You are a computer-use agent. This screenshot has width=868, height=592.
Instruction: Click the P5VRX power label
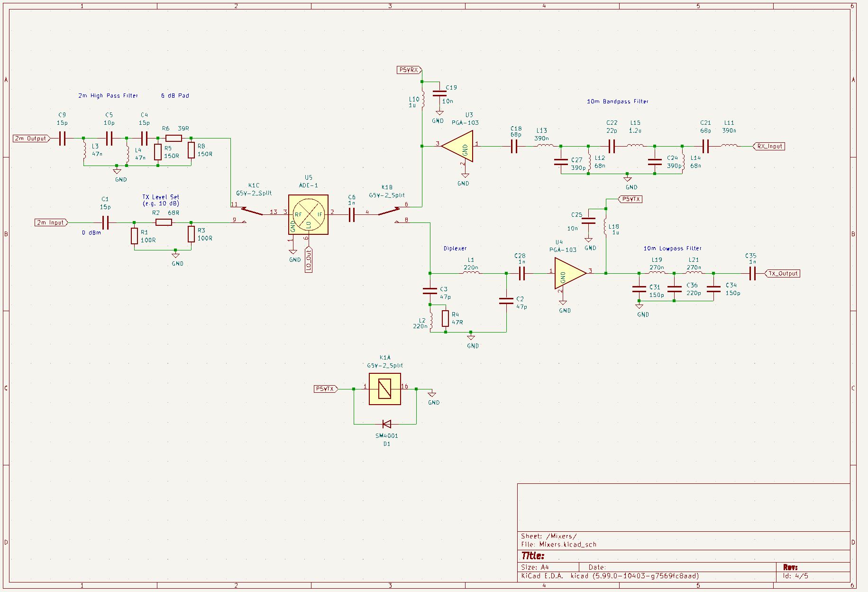(x=409, y=70)
